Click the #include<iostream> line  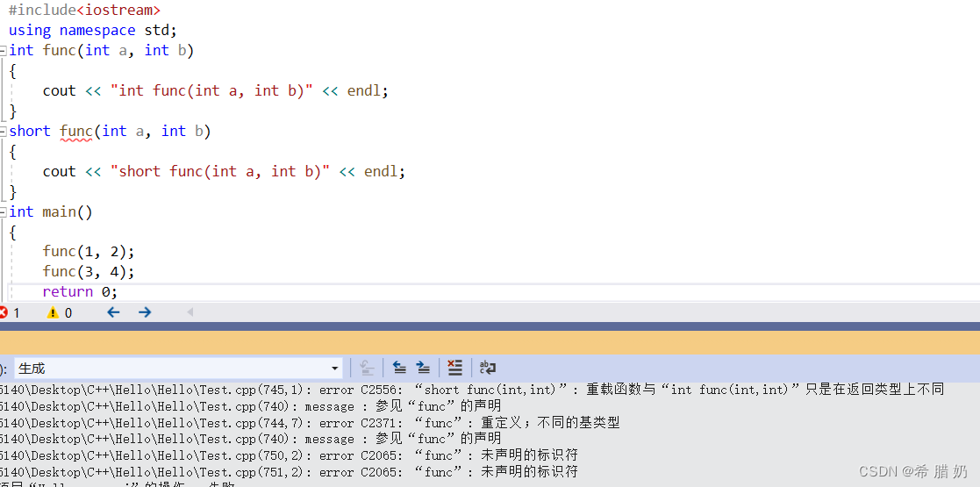tap(84, 11)
